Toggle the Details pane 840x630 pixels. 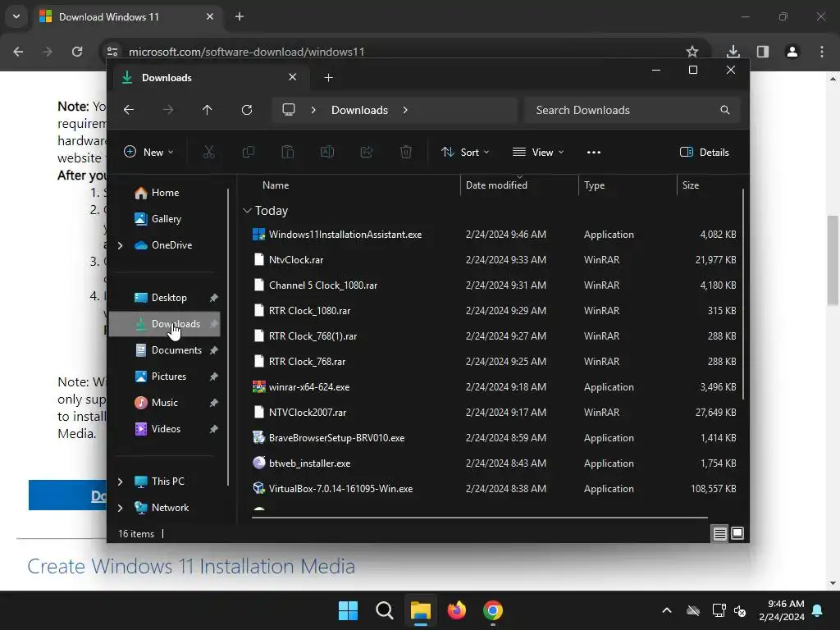tap(704, 152)
